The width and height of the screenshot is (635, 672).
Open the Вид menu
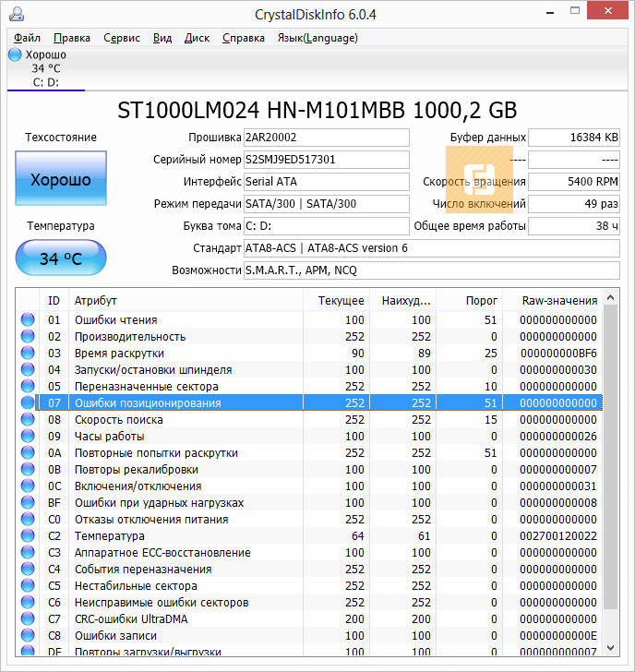[x=162, y=38]
